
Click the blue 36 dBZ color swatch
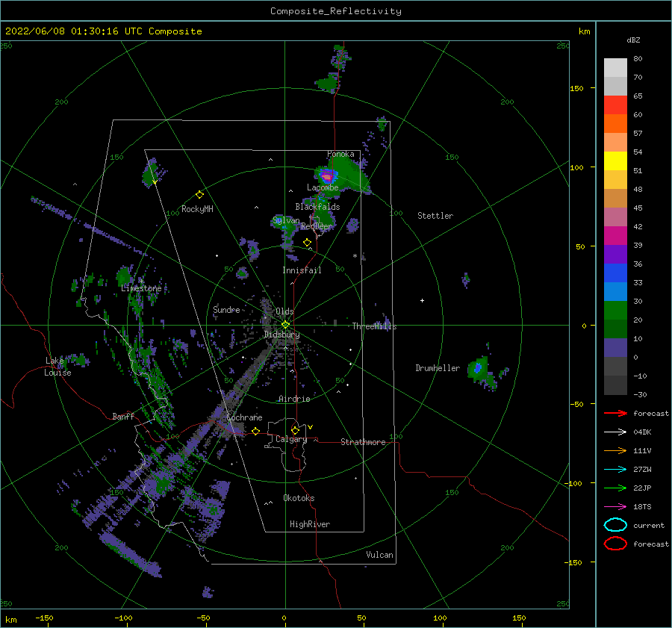pos(615,273)
